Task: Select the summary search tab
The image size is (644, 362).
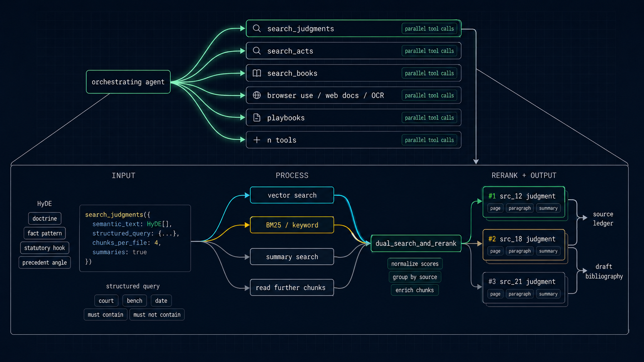Action: tap(292, 257)
